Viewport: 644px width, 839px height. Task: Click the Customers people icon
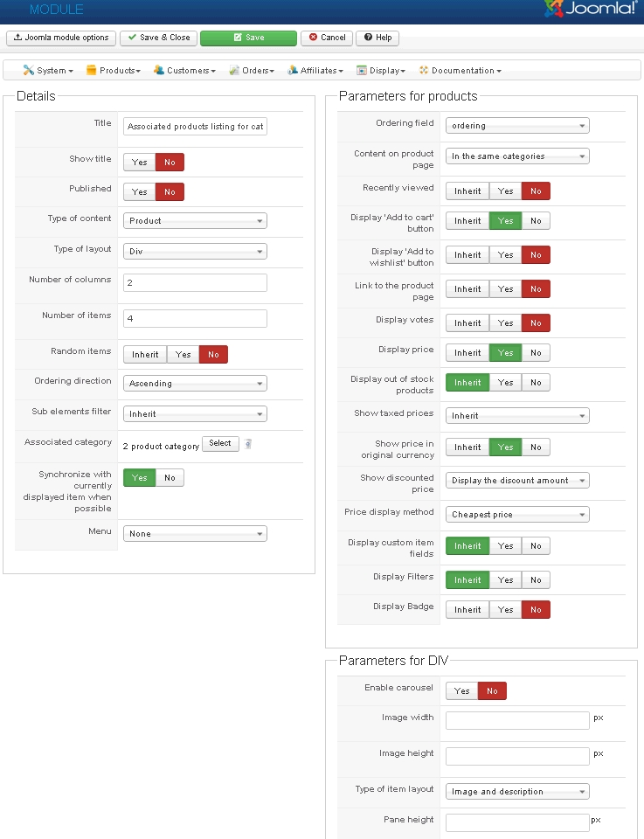(x=159, y=71)
